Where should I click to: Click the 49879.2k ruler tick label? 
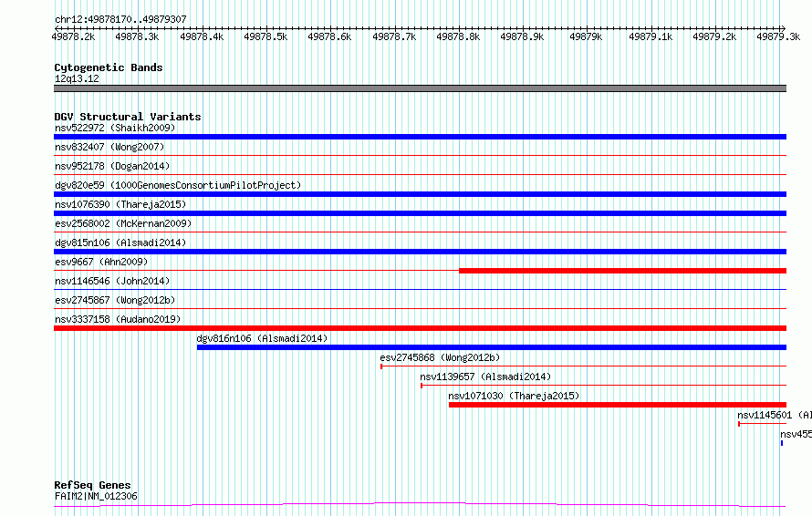714,36
